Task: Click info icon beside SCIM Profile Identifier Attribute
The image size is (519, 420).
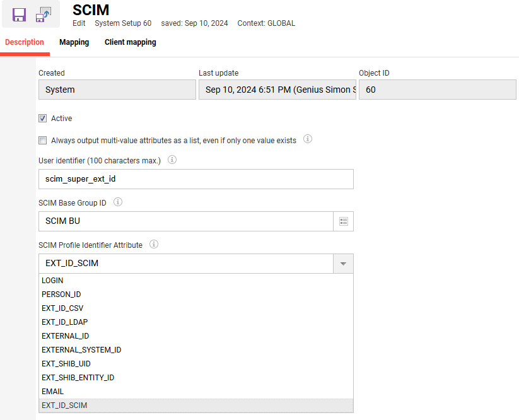Action: click(154, 244)
